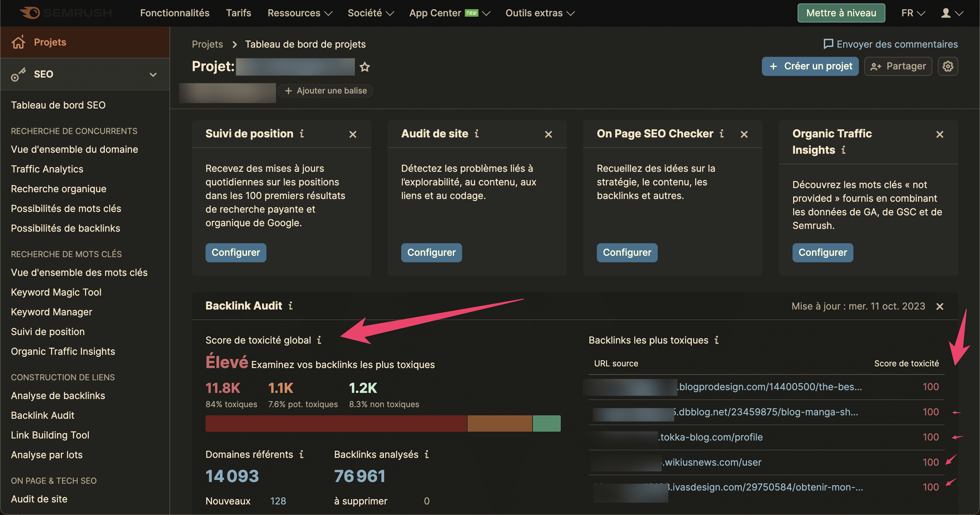The width and height of the screenshot is (980, 515).
Task: Star the project as favorite
Action: point(364,67)
